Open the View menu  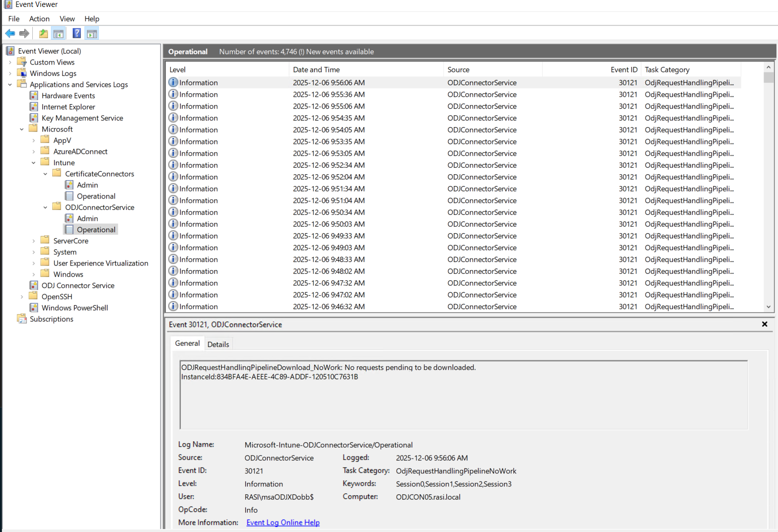(x=67, y=19)
